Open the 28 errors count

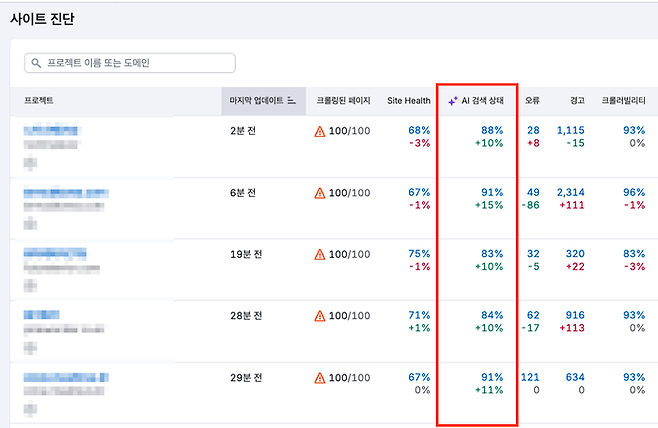[533, 130]
